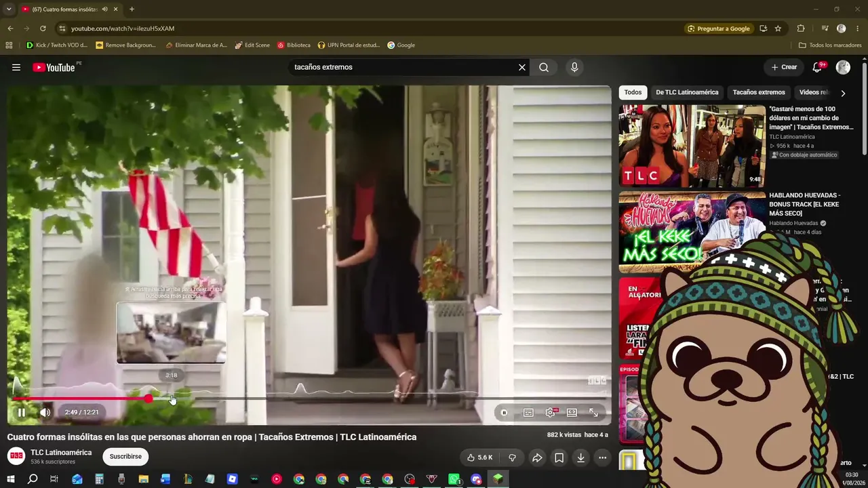Open the YouTube account avatar menu
The height and width of the screenshot is (488, 868).
(x=843, y=67)
